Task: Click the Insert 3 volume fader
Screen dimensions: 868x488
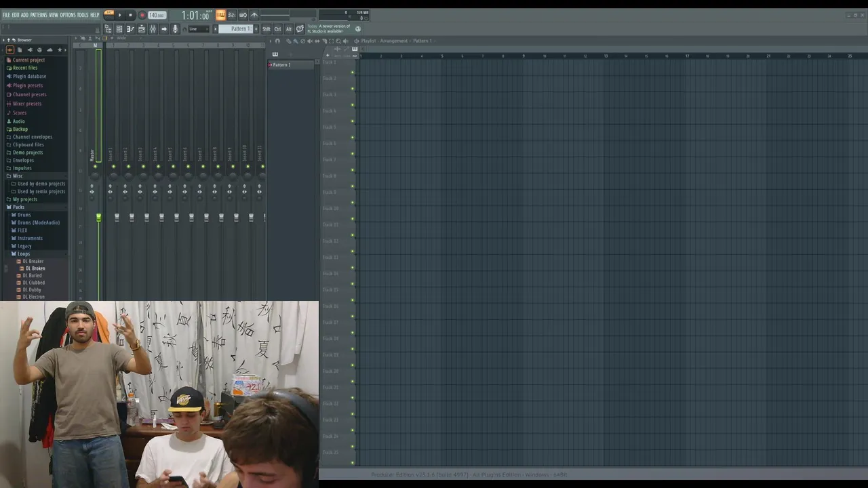Action: (146, 217)
